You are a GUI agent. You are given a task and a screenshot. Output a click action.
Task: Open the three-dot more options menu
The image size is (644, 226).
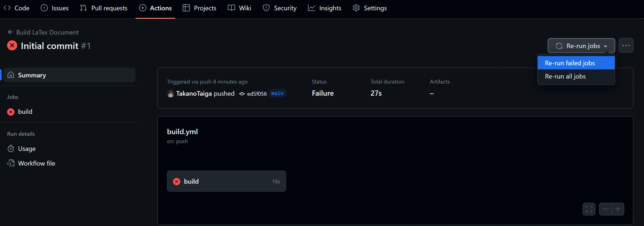pyautogui.click(x=626, y=46)
